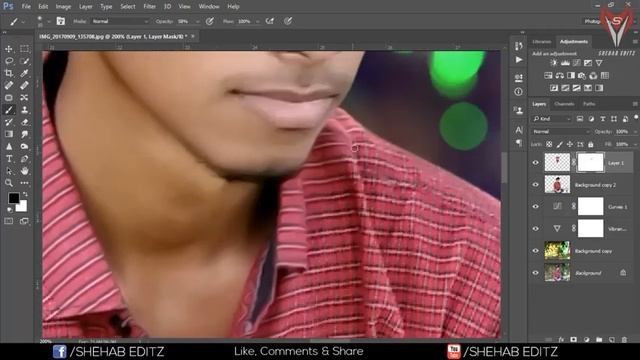Set the background color swatch

pyautogui.click(x=22, y=207)
